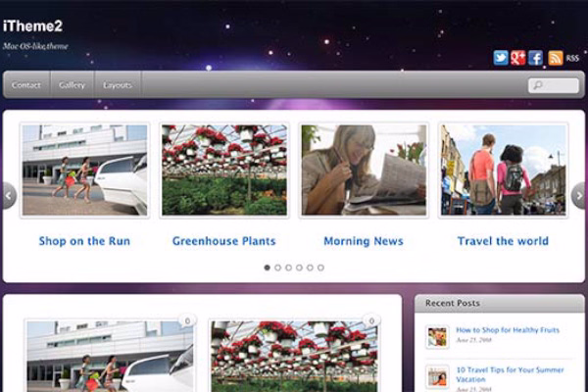Open the Facebook social icon
This screenshot has width=588, height=392.
coord(535,58)
